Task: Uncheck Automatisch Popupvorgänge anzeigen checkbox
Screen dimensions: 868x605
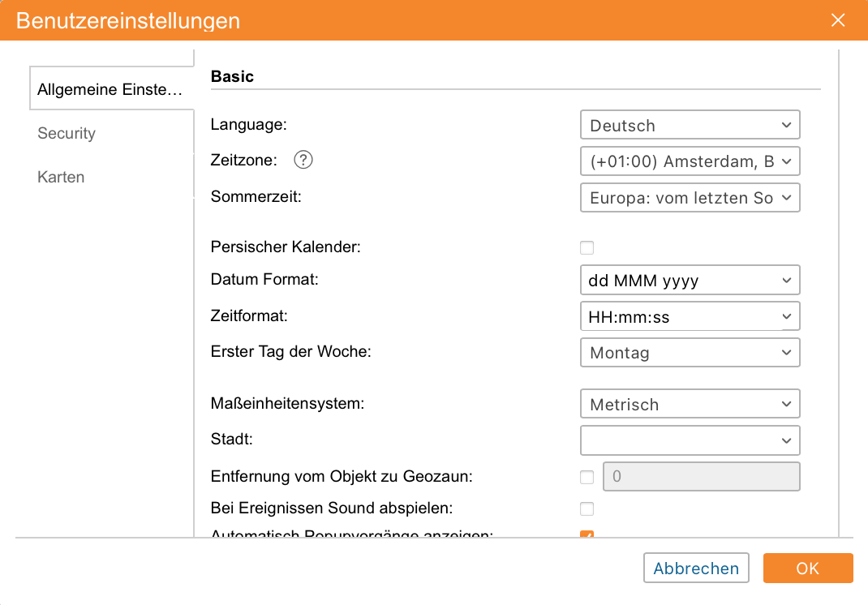Action: (587, 534)
